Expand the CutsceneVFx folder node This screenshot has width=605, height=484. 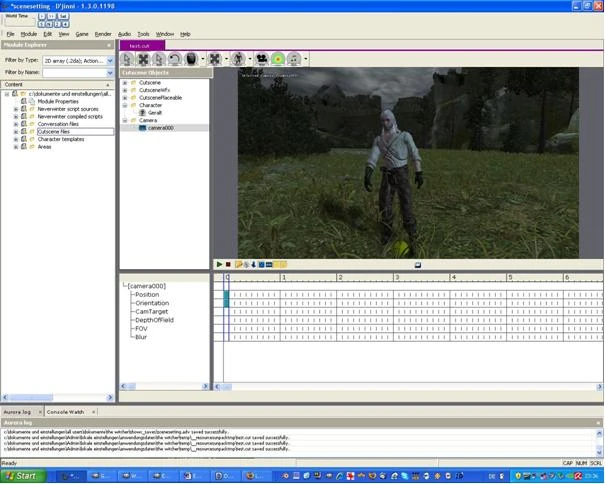click(x=125, y=90)
